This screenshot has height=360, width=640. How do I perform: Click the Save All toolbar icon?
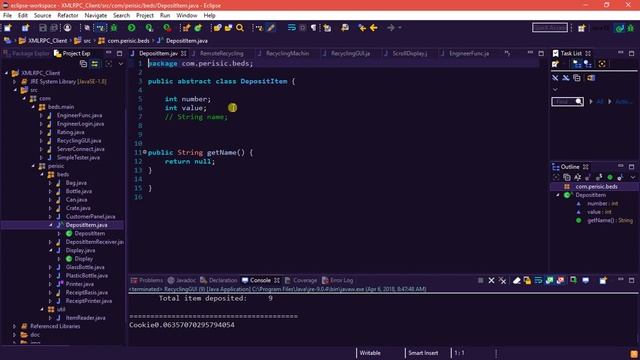pyautogui.click(x=54, y=28)
